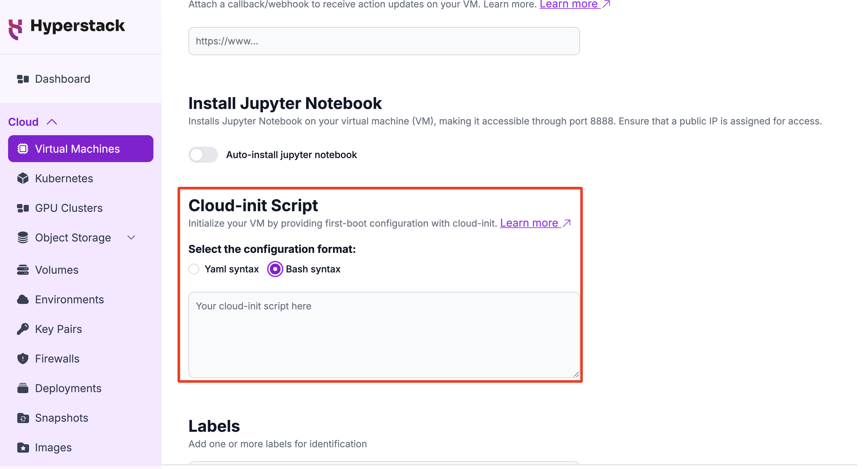Collapse the Cloud section chevron
868x469 pixels.
(52, 122)
